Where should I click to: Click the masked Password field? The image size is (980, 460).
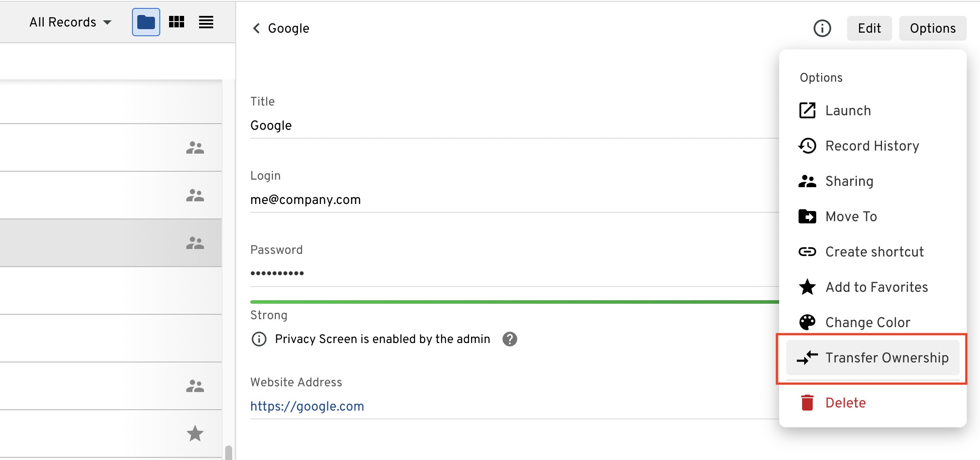click(277, 273)
